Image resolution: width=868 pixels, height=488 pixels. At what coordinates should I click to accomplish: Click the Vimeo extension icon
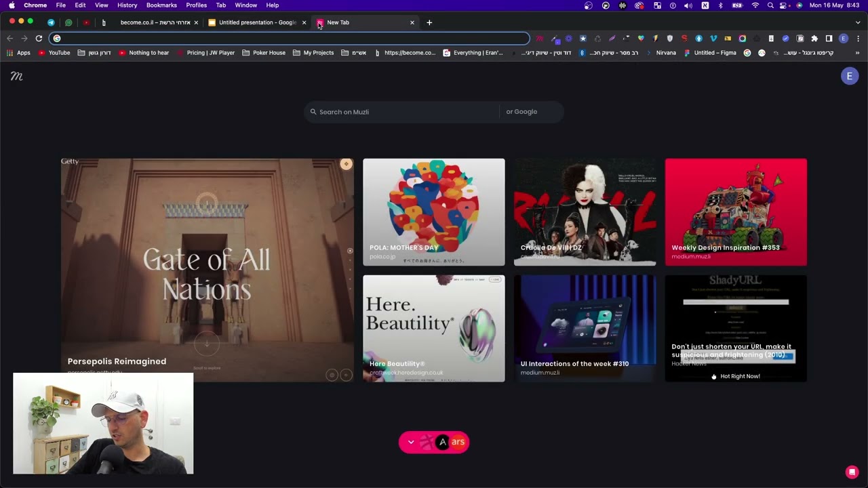point(713,39)
